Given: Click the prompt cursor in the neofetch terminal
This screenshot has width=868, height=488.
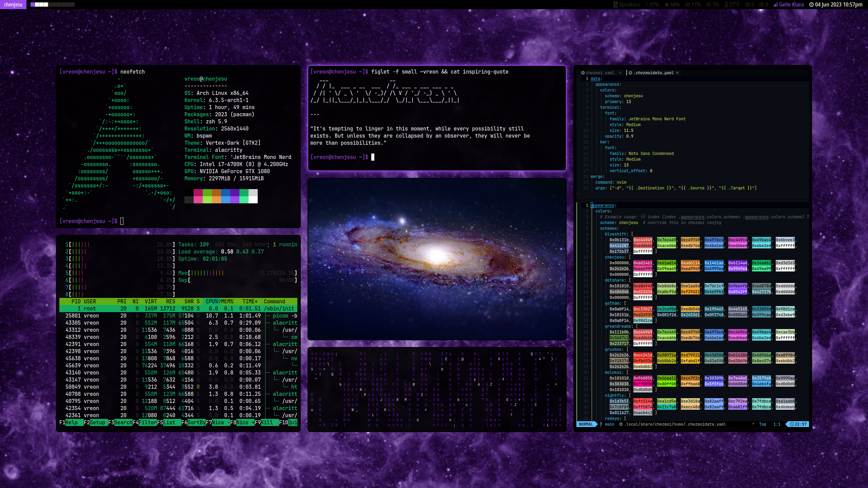Looking at the screenshot, I should [x=122, y=221].
